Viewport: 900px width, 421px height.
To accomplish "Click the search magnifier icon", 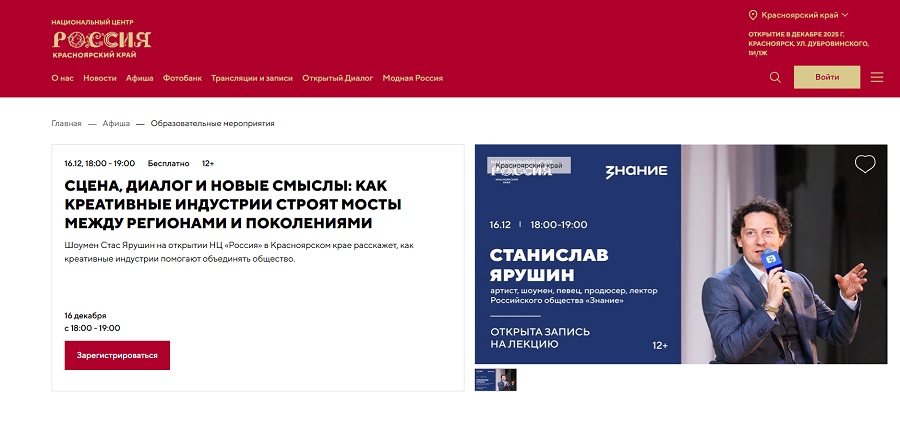I will 775,77.
